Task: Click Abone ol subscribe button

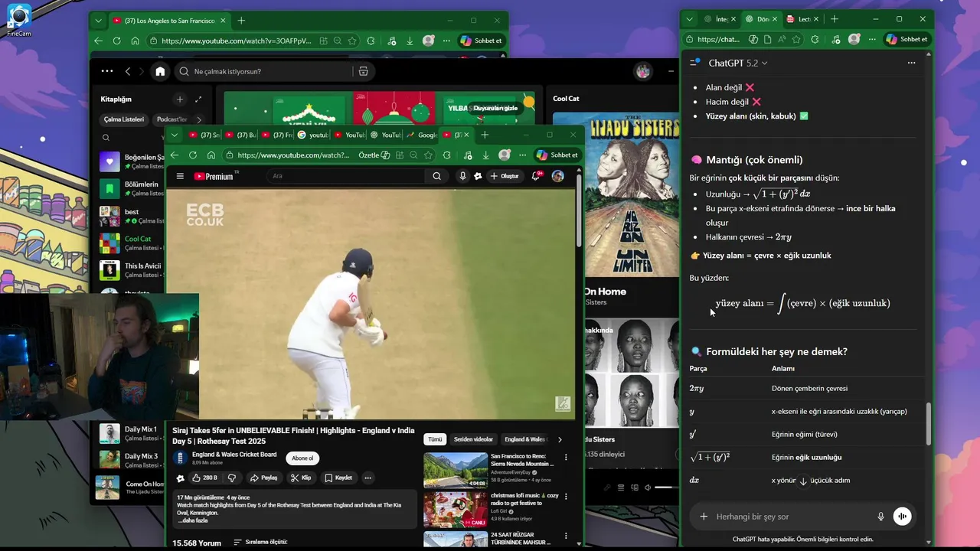Action: [302, 458]
